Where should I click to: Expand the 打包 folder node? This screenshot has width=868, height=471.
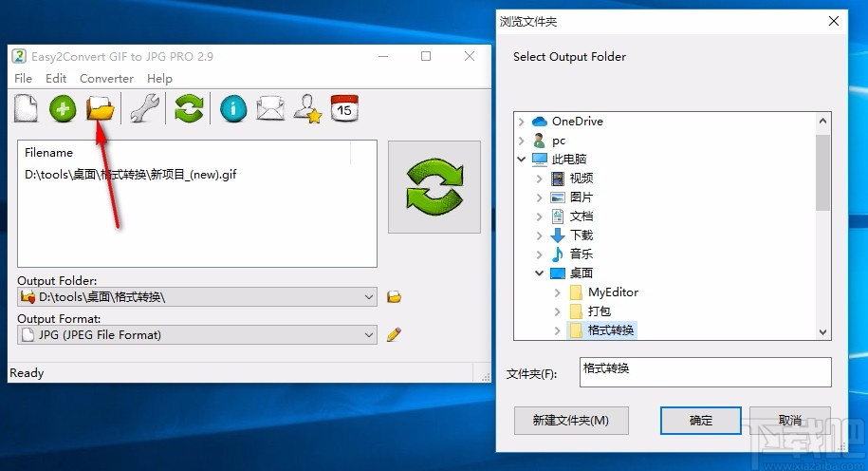558,311
